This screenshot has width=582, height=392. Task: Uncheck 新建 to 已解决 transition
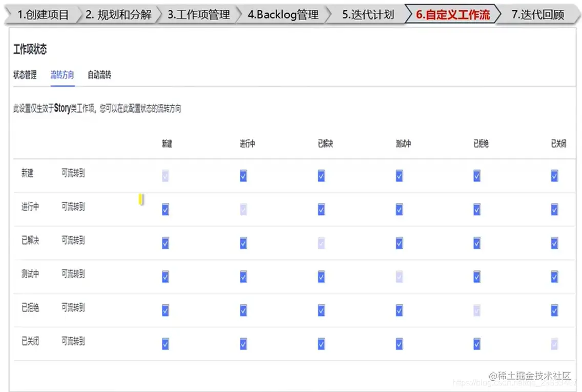tap(321, 176)
